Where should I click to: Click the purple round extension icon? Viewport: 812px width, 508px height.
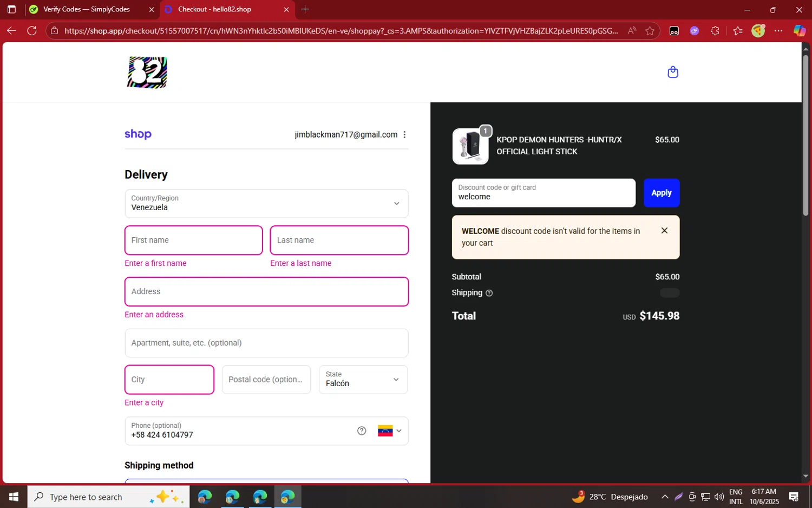tap(695, 31)
